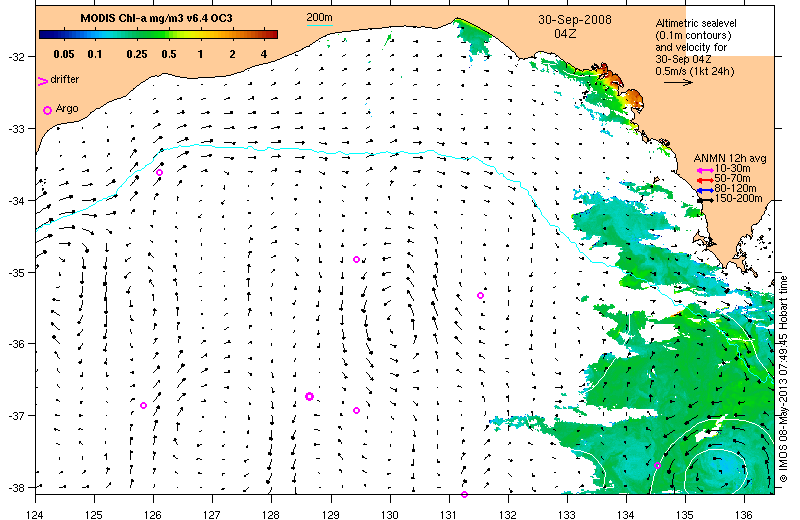Viewport: 800px width, 520px height.
Task: Click the 30-Sep-2008 date text
Action: (x=574, y=20)
